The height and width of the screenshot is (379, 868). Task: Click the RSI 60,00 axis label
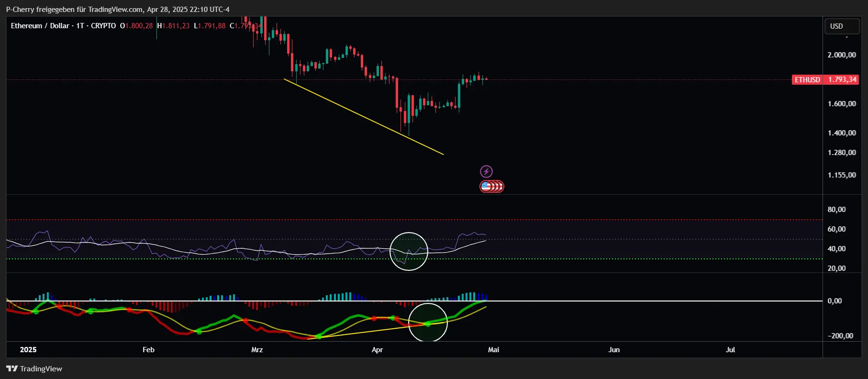pyautogui.click(x=836, y=229)
